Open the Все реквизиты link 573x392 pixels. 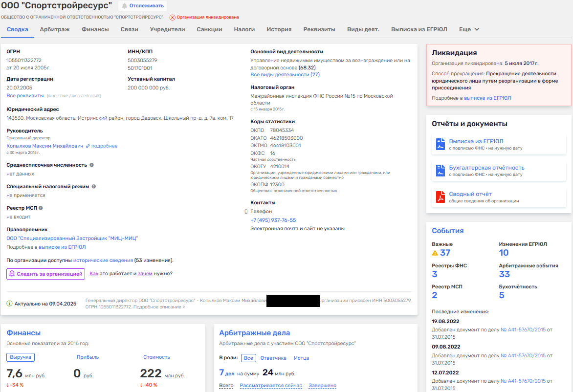click(25, 96)
